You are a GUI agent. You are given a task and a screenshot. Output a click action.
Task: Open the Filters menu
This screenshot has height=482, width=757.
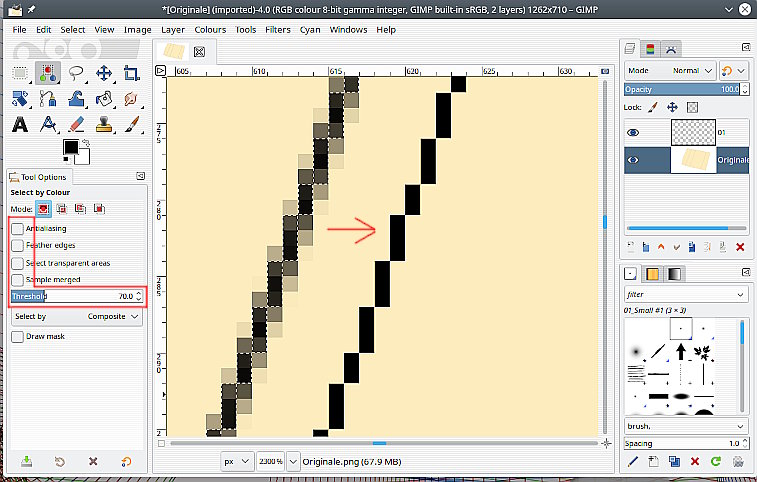point(278,30)
